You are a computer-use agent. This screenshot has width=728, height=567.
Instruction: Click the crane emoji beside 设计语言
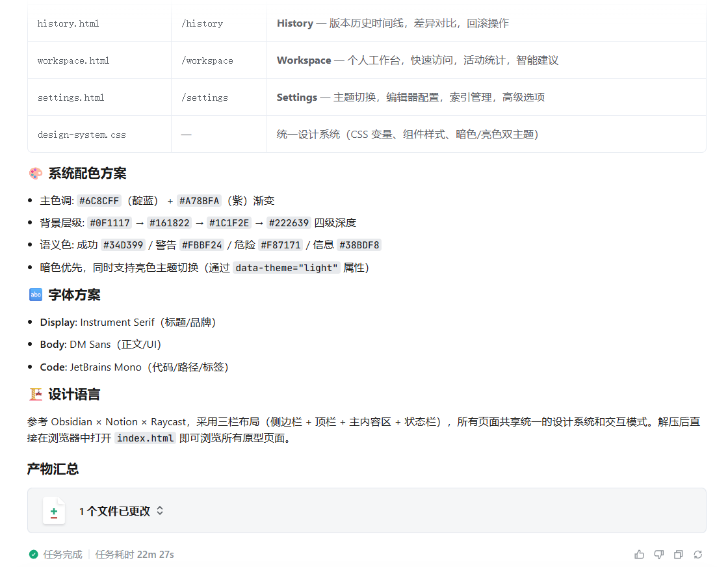coord(36,395)
